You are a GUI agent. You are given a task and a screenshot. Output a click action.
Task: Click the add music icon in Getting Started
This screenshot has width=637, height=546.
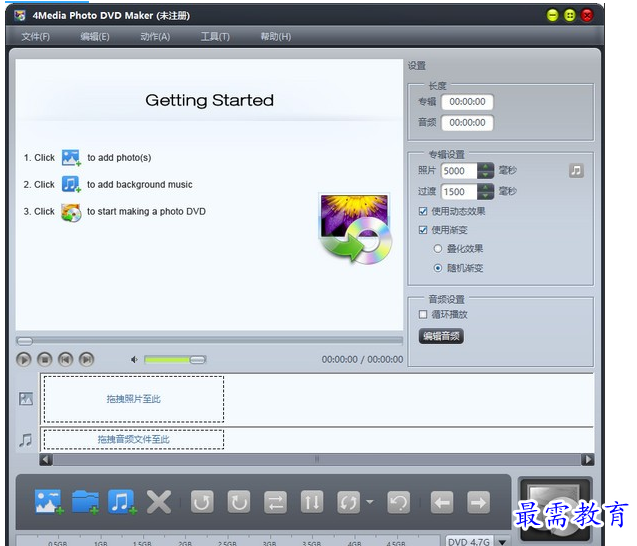coord(71,184)
